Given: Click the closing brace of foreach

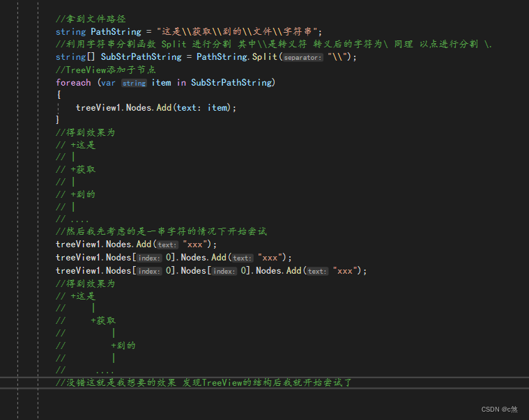Looking at the screenshot, I should [57, 120].
